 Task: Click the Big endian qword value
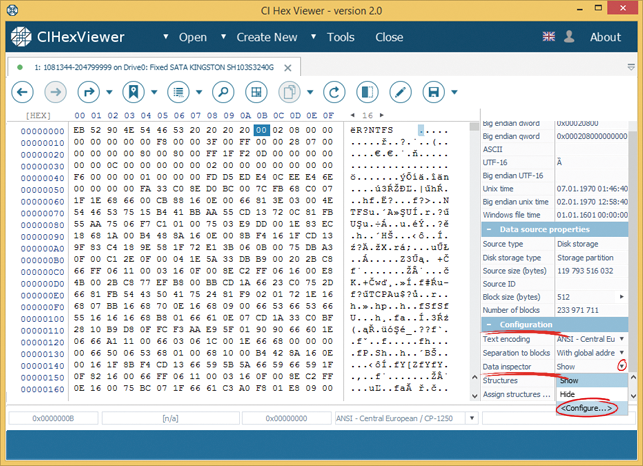592,136
